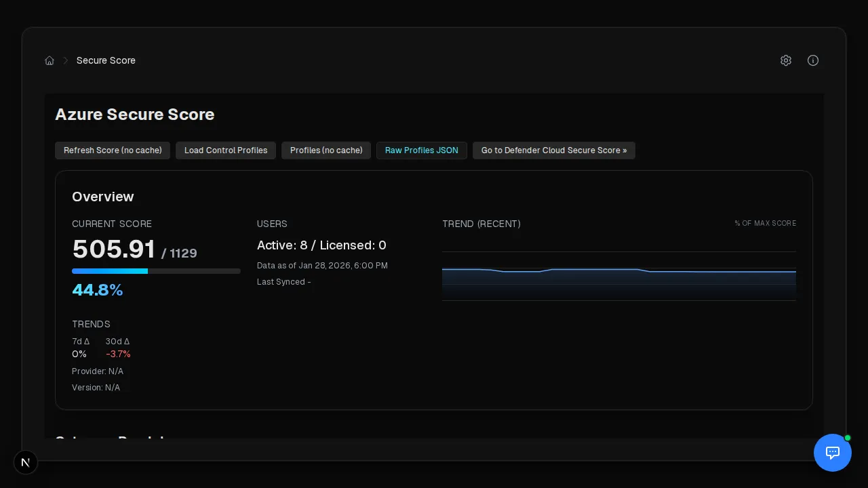
Task: Click the TRENDS label
Action: (91, 324)
